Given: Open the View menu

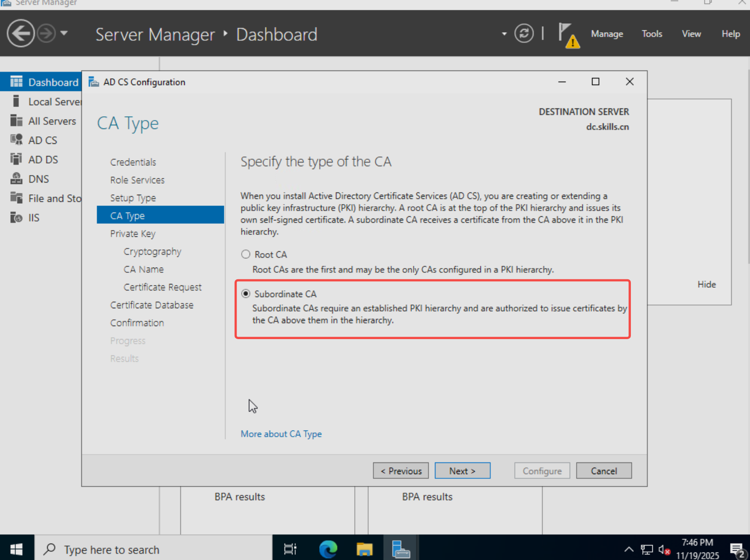Looking at the screenshot, I should pos(691,34).
